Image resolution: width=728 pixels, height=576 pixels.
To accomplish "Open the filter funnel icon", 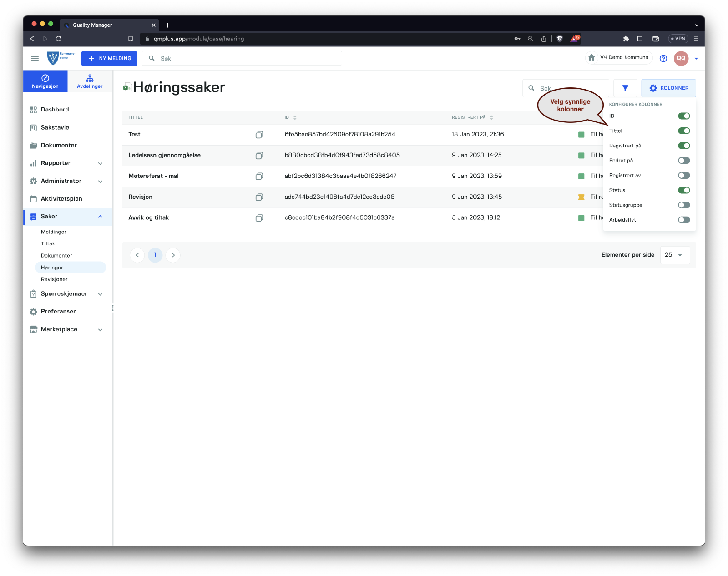I will [625, 88].
